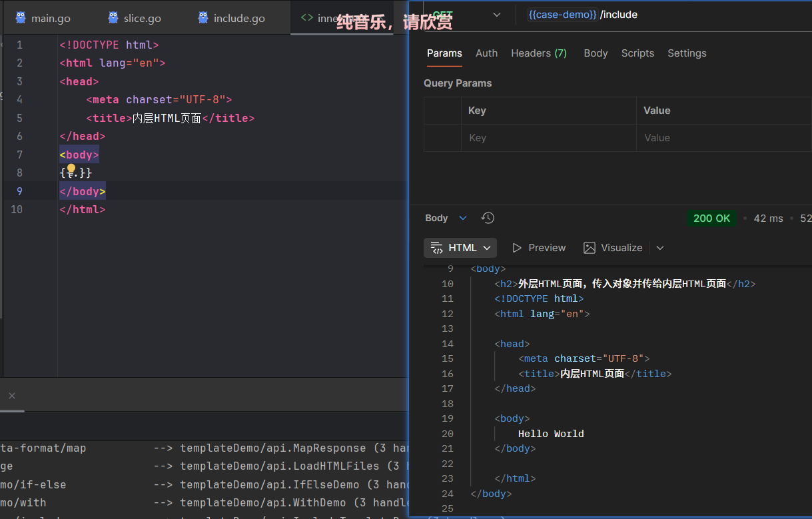Select the Auth request tab
The image size is (812, 519).
pyautogui.click(x=486, y=53)
